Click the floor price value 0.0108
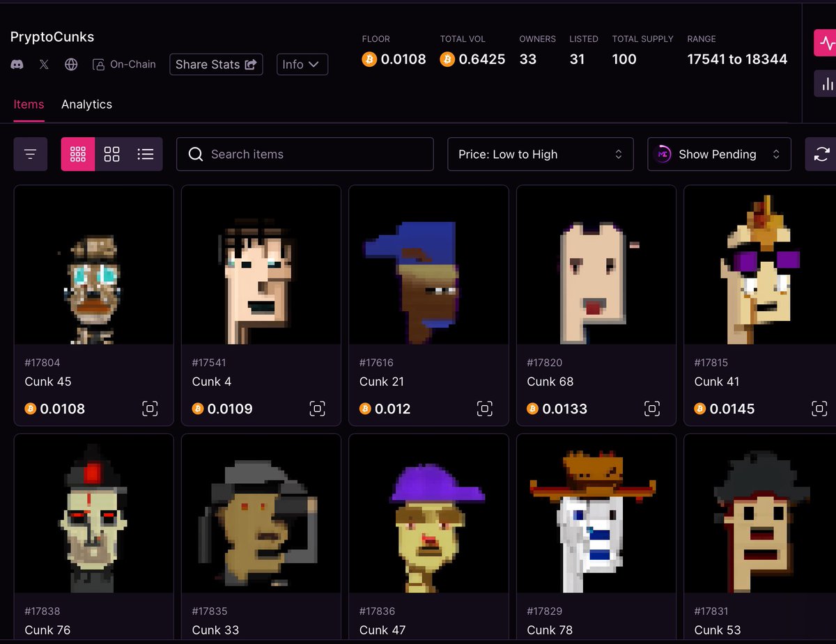Screen dimensions: 836x644 [x=403, y=59]
